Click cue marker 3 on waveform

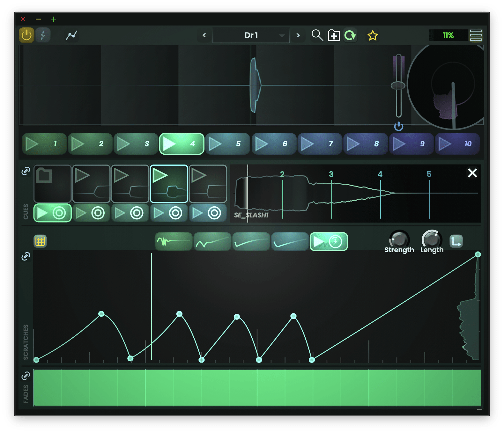pos(331,174)
